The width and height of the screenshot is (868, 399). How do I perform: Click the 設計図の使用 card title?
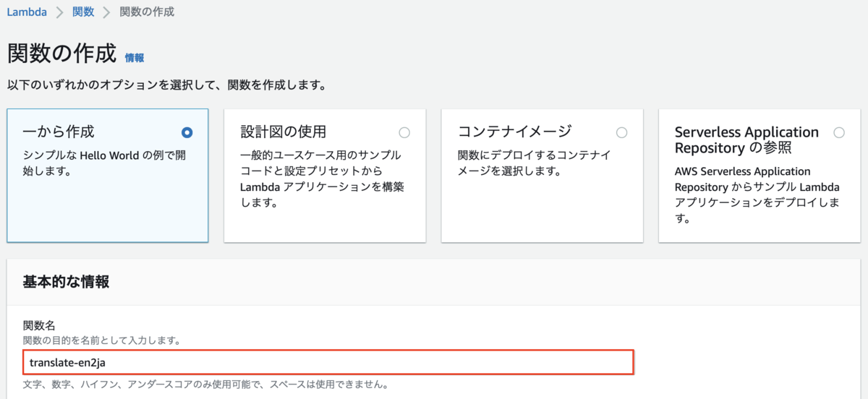pyautogui.click(x=283, y=132)
